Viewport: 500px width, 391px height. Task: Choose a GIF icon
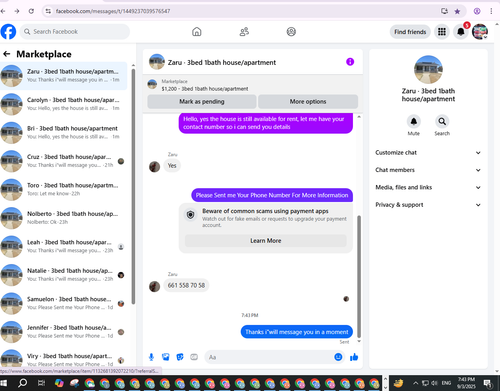pyautogui.click(x=194, y=357)
